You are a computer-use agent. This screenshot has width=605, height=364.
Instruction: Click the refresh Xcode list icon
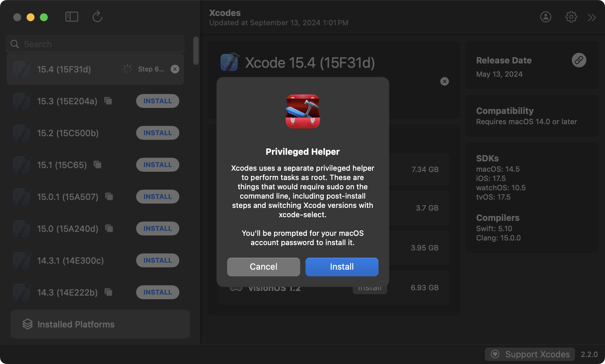tap(97, 17)
